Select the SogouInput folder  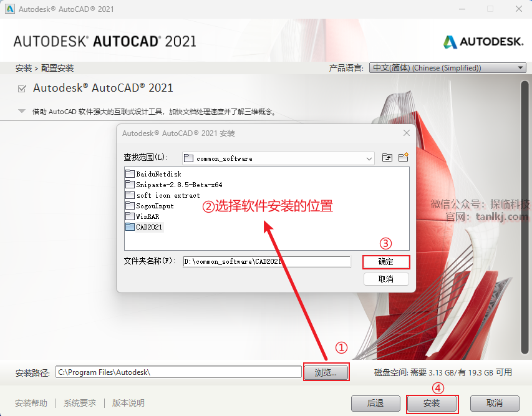tap(150, 206)
